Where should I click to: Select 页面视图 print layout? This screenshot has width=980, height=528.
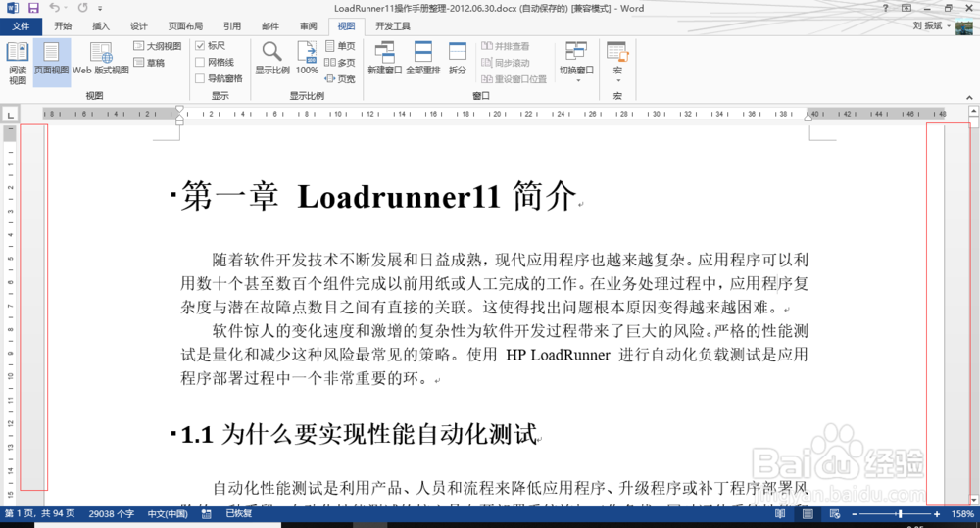[x=51, y=63]
